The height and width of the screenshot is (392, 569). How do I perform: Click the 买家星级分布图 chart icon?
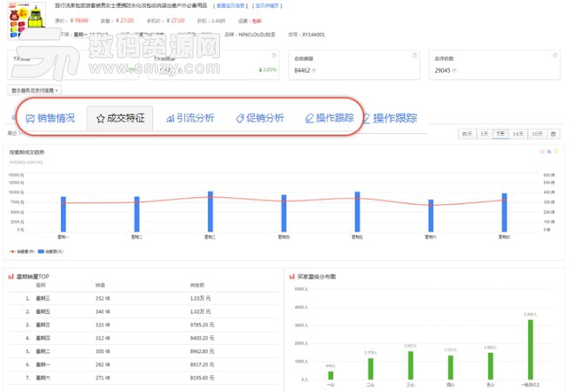coord(291,276)
